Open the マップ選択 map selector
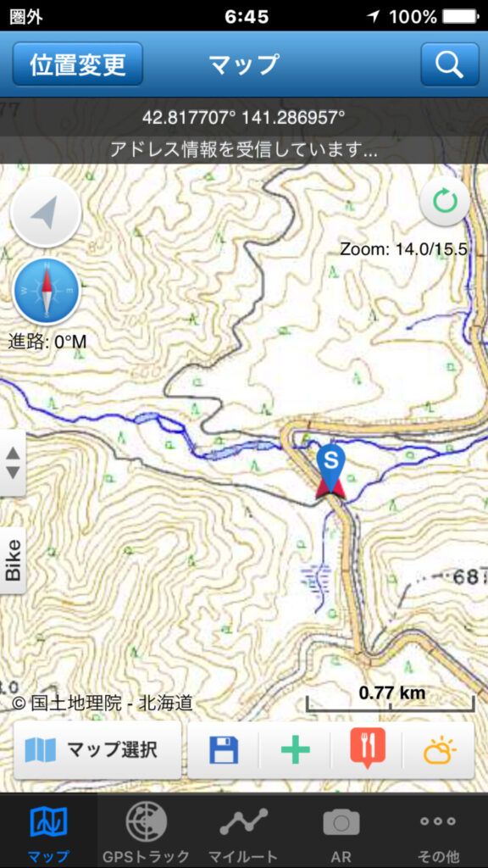The height and width of the screenshot is (868, 488). [97, 751]
